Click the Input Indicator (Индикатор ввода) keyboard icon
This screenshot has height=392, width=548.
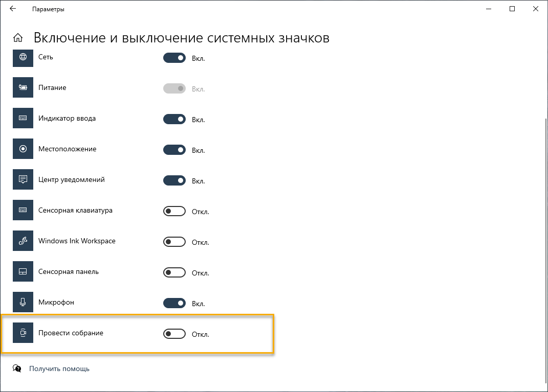pos(23,119)
